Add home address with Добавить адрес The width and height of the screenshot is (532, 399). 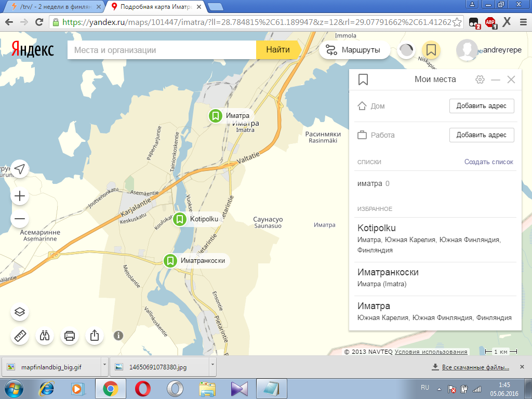coord(482,106)
